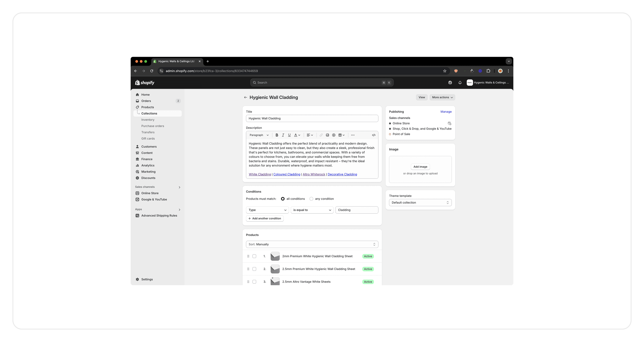Viewport: 644px width, 342px height.
Task: Open the text color dropdown
Action: pyautogui.click(x=297, y=135)
